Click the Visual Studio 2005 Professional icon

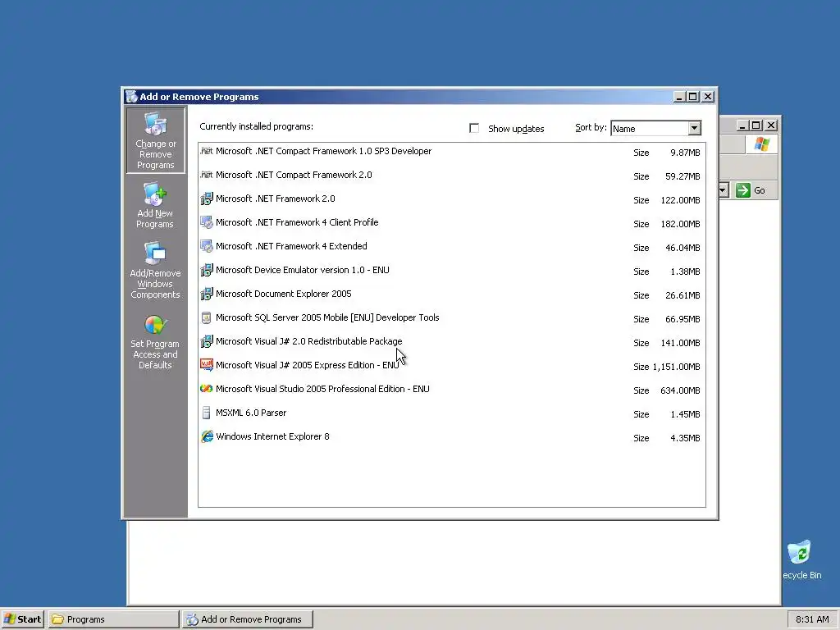tap(206, 389)
